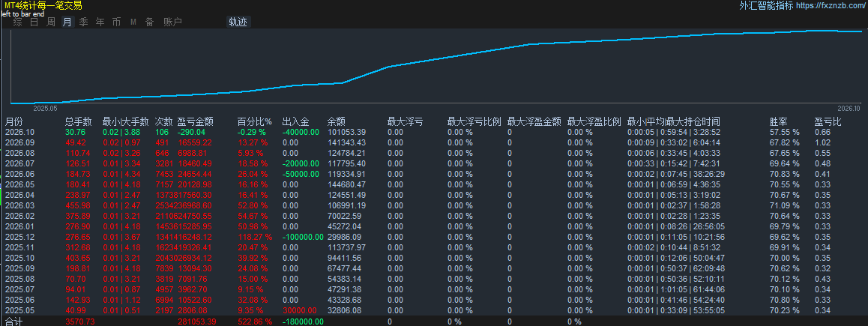Screen dimensions: 868x326
Task: Select the highlighted 月 monthly tab
Action: [67, 22]
